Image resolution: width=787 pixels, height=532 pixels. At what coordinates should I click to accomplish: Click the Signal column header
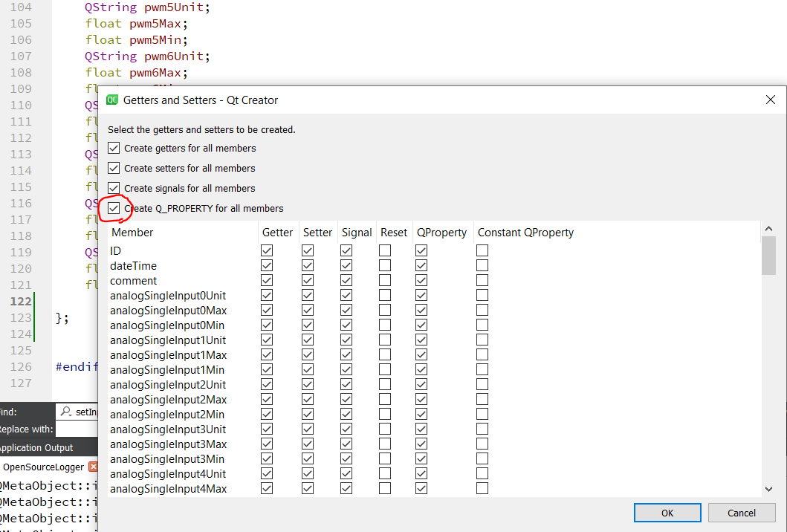[357, 233]
